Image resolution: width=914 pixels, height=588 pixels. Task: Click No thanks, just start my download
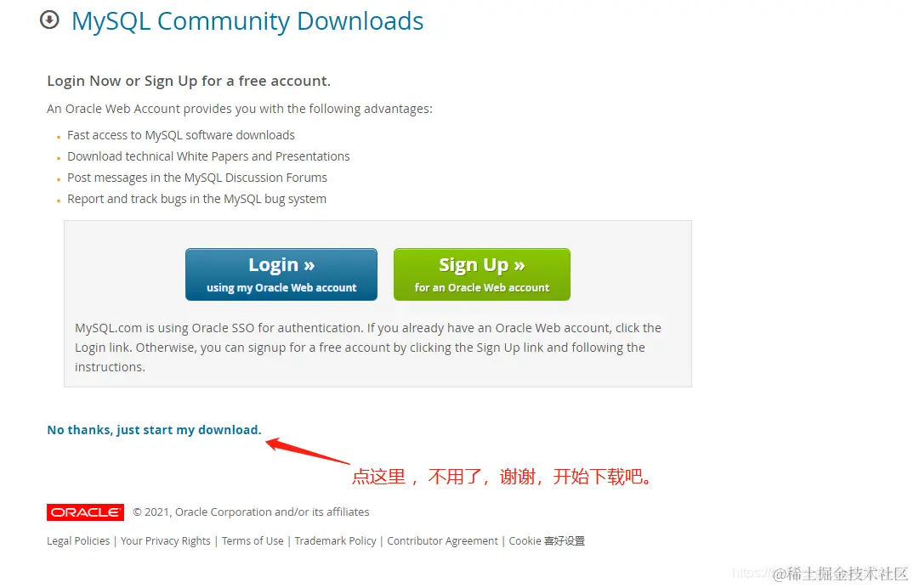coord(154,430)
